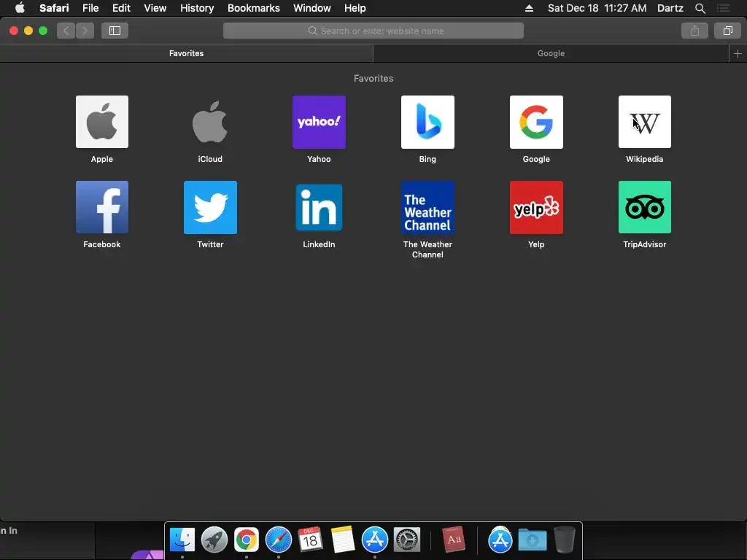
Task: Open the App Store beside Notes in the Dock
Action: pyautogui.click(x=375, y=540)
